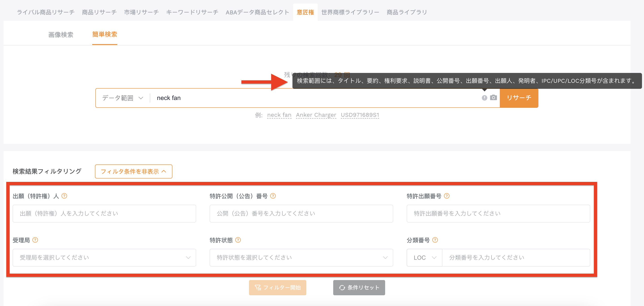Click help icon next to 特許状態
Image resolution: width=644 pixels, height=306 pixels.
(238, 240)
